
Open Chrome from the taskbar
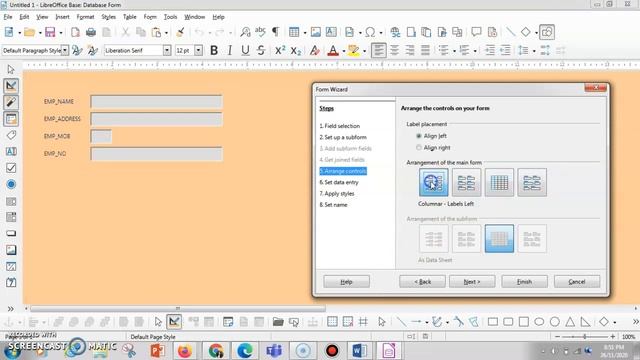(216, 351)
